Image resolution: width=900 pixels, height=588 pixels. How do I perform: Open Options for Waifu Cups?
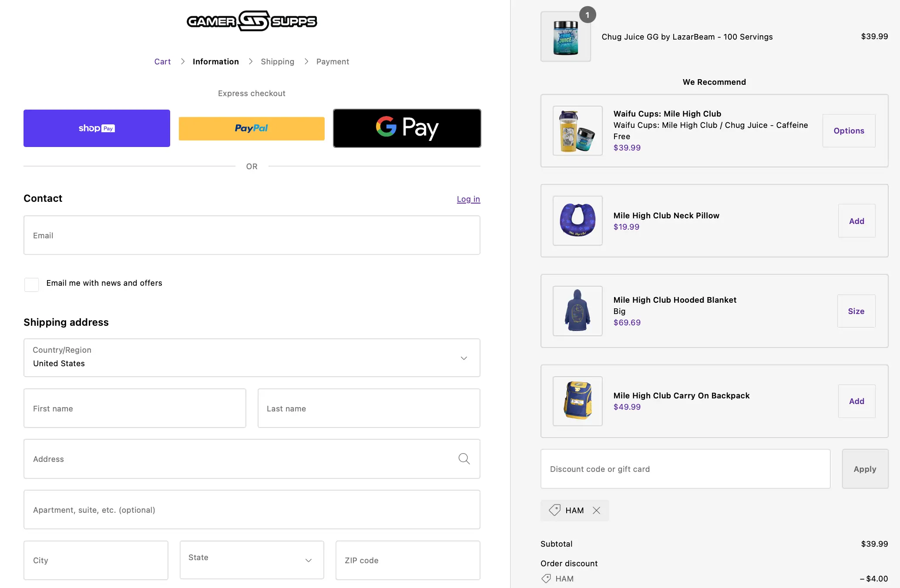(x=849, y=130)
